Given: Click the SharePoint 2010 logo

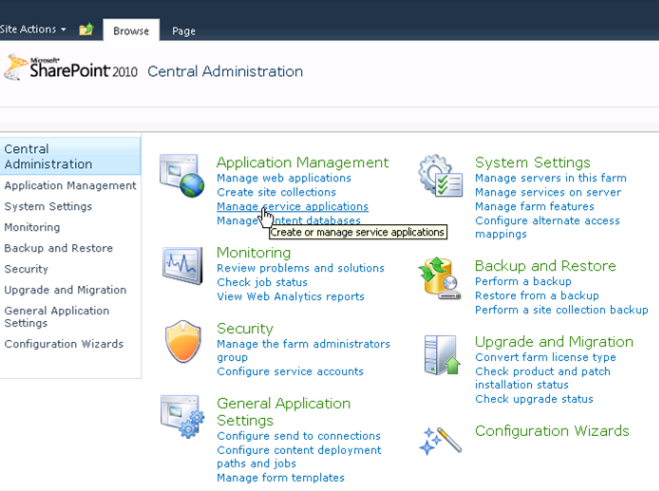Looking at the screenshot, I should tap(70, 69).
